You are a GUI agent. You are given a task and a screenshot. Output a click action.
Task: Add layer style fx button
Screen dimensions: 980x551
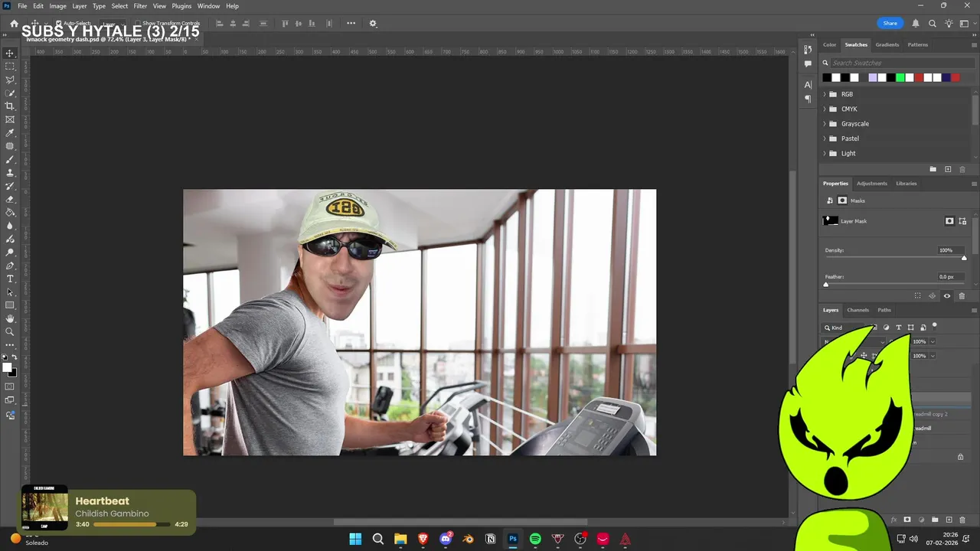coord(893,520)
